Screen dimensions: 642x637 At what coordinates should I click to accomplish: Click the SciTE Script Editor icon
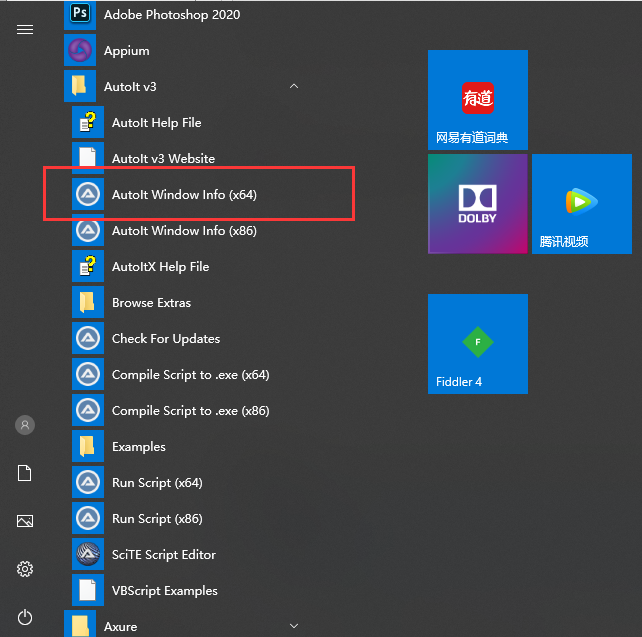(x=88, y=554)
